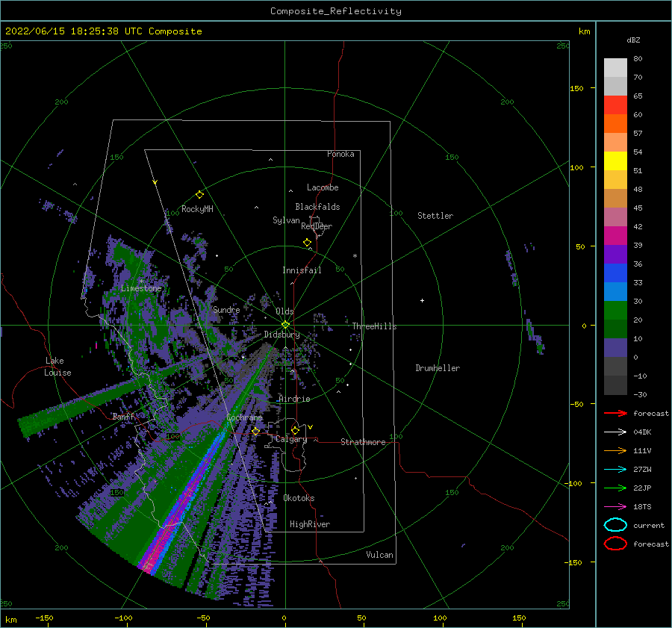Viewport: 672px width, 628px height.
Task: Click the -150 bottom axis tick label
Action: (x=44, y=618)
